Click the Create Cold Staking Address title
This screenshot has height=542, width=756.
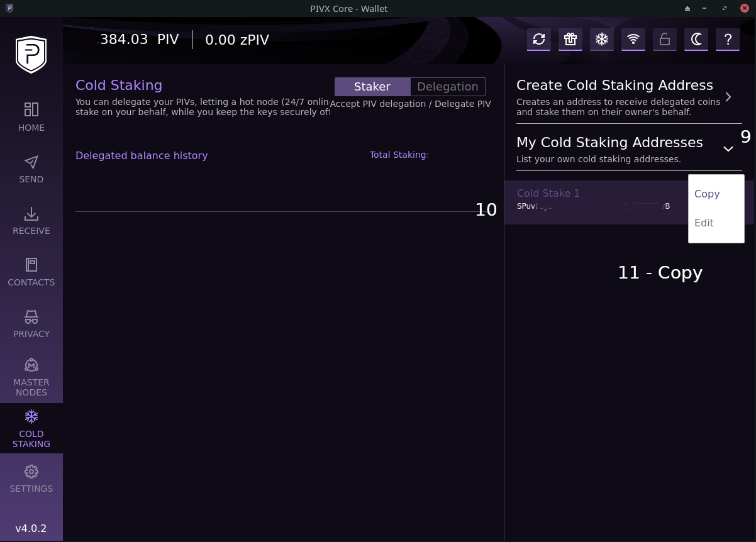point(614,85)
